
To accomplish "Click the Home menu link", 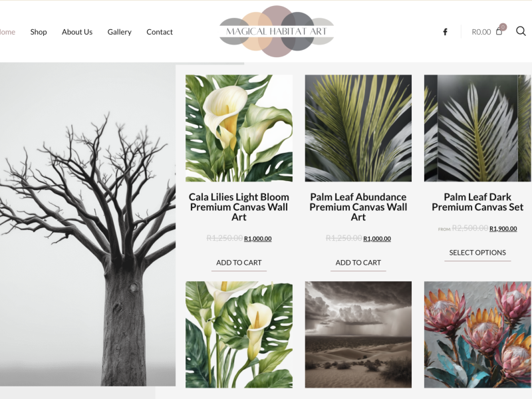I will pyautogui.click(x=7, y=32).
